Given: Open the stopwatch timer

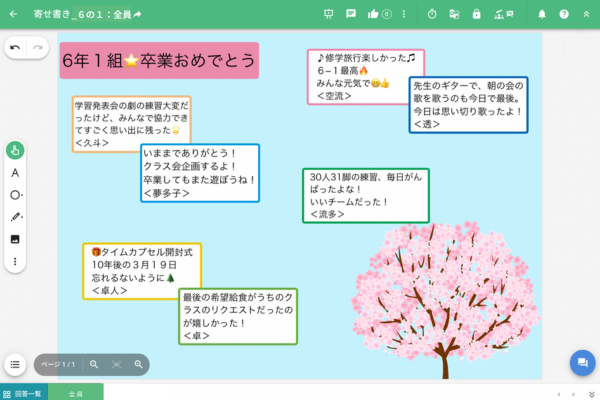Looking at the screenshot, I should point(432,14).
